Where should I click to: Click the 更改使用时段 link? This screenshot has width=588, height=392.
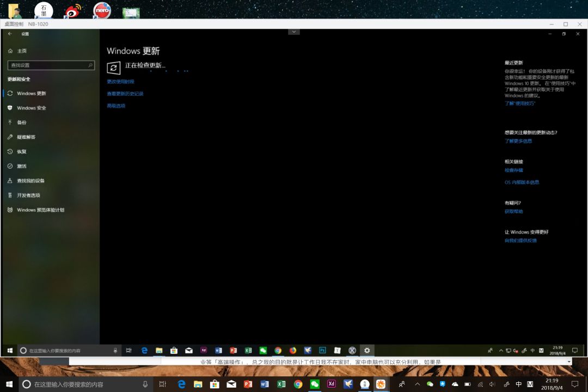tap(120, 82)
